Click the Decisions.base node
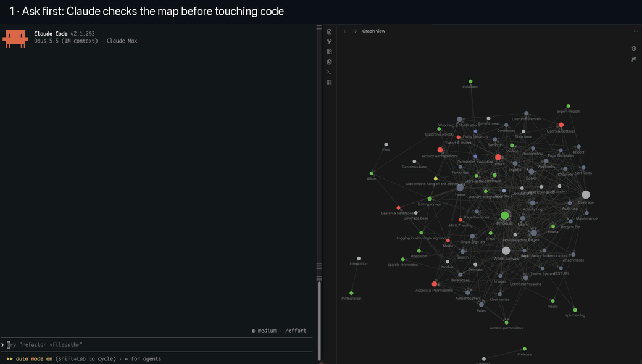Image resolution: width=642 pixels, height=364 pixels. [414, 162]
